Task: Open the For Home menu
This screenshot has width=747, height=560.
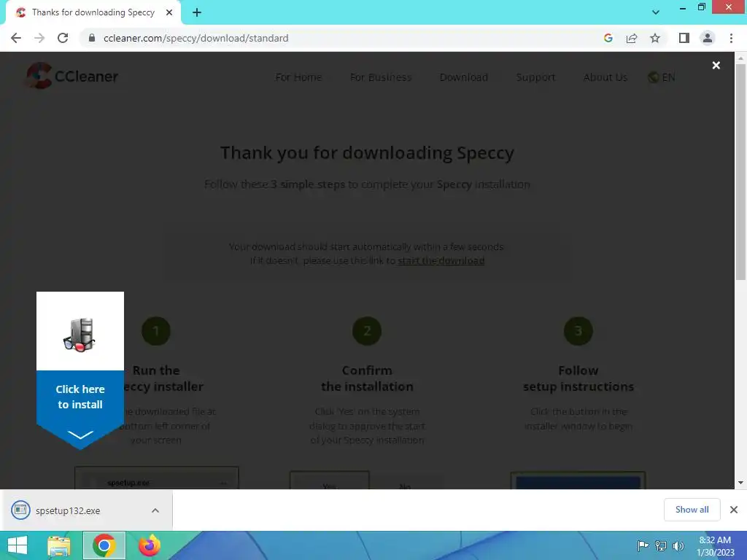Action: pyautogui.click(x=298, y=77)
